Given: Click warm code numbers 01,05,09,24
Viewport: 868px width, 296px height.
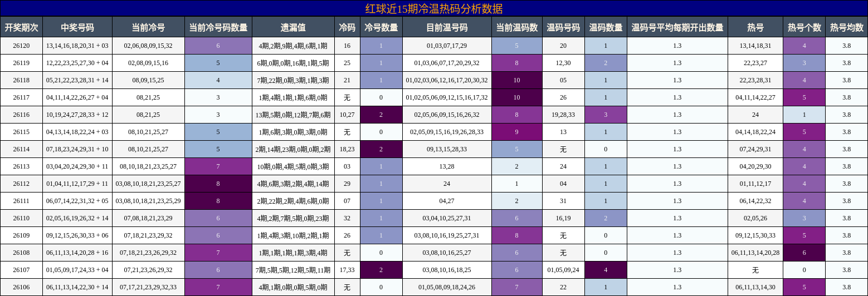Looking at the screenshot, I should [563, 270].
